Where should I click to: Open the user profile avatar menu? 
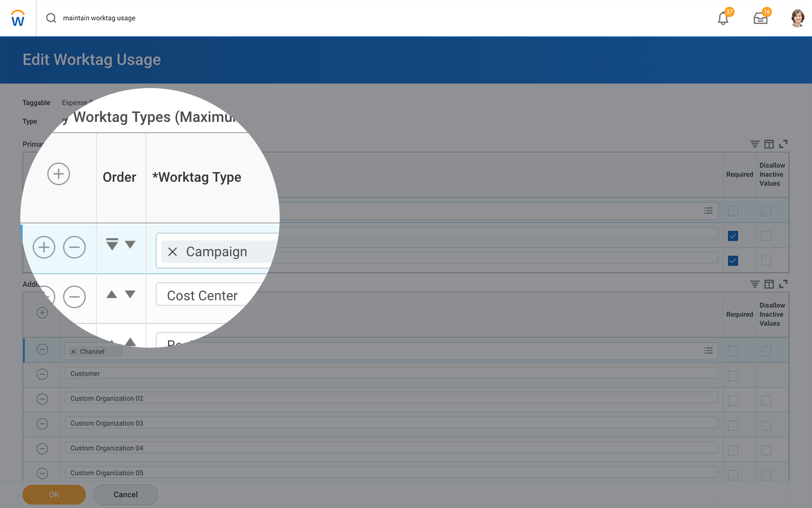coord(797,18)
